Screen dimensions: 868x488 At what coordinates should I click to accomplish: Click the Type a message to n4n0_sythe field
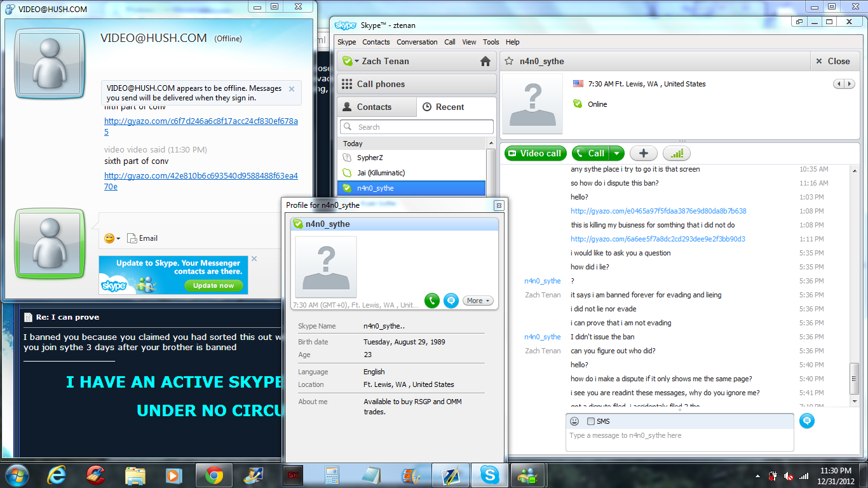point(679,440)
